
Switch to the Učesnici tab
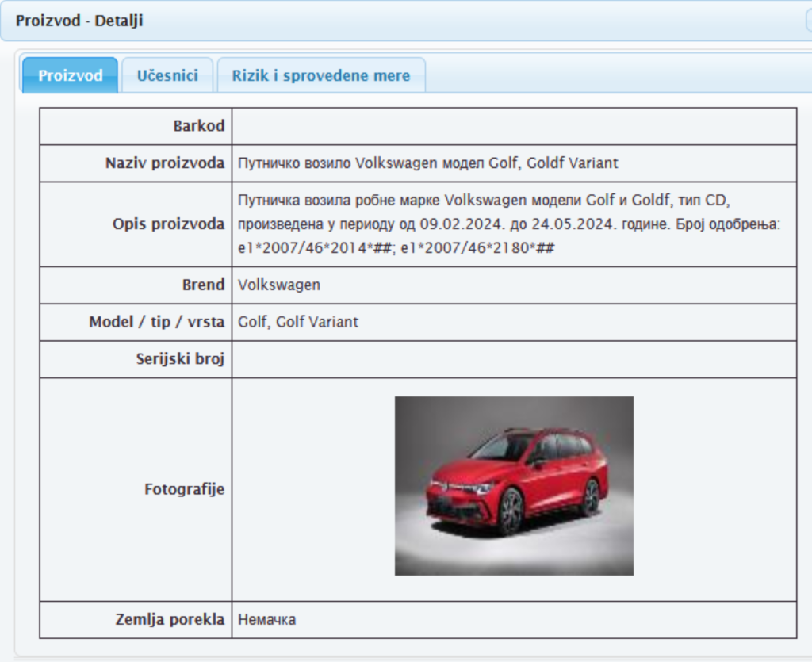tap(167, 76)
